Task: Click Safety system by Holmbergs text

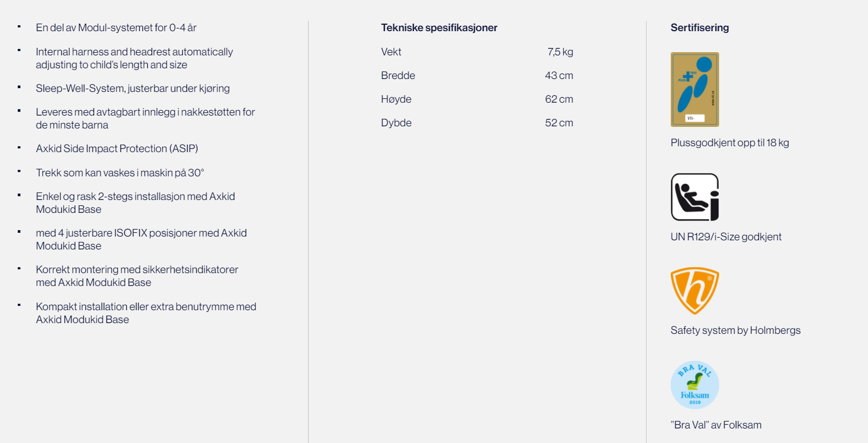Action: (x=735, y=330)
